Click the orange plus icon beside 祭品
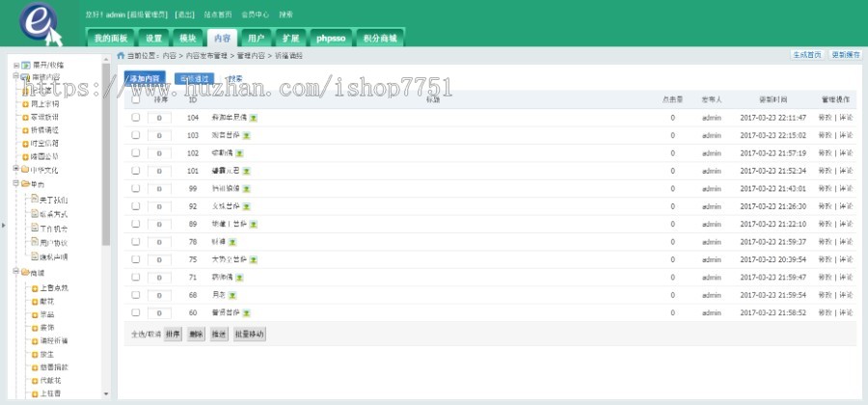The height and width of the screenshot is (405, 868). [x=35, y=314]
